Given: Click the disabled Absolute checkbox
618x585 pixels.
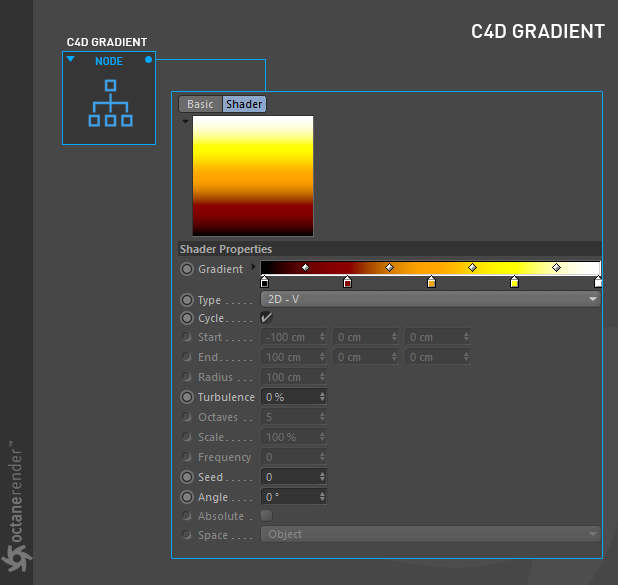Looking at the screenshot, I should click(x=266, y=516).
